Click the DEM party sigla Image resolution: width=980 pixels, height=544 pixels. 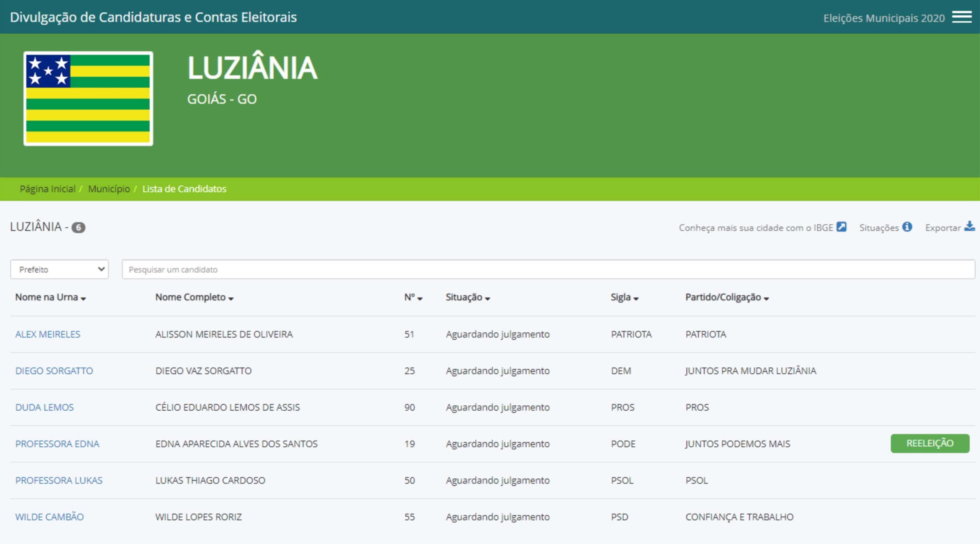click(x=621, y=371)
